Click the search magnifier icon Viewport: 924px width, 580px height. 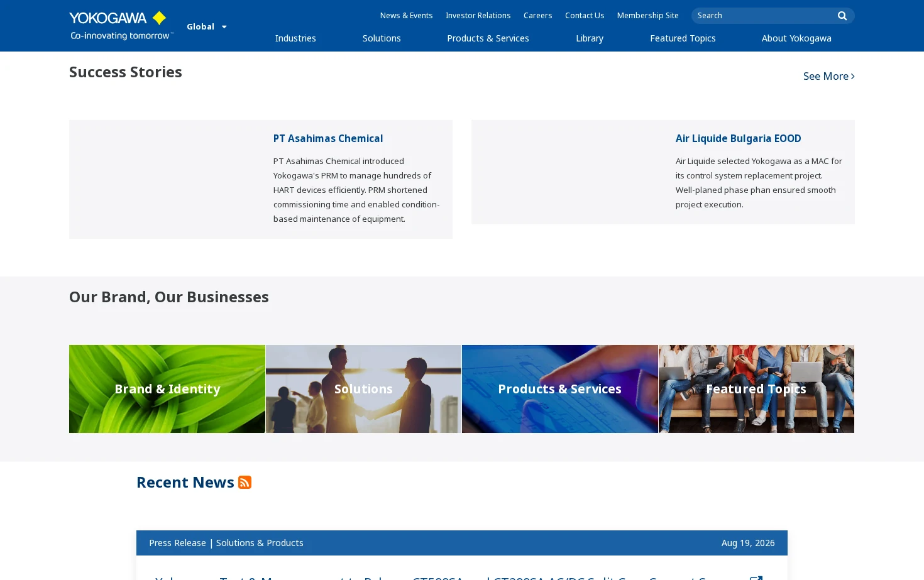pyautogui.click(x=842, y=16)
